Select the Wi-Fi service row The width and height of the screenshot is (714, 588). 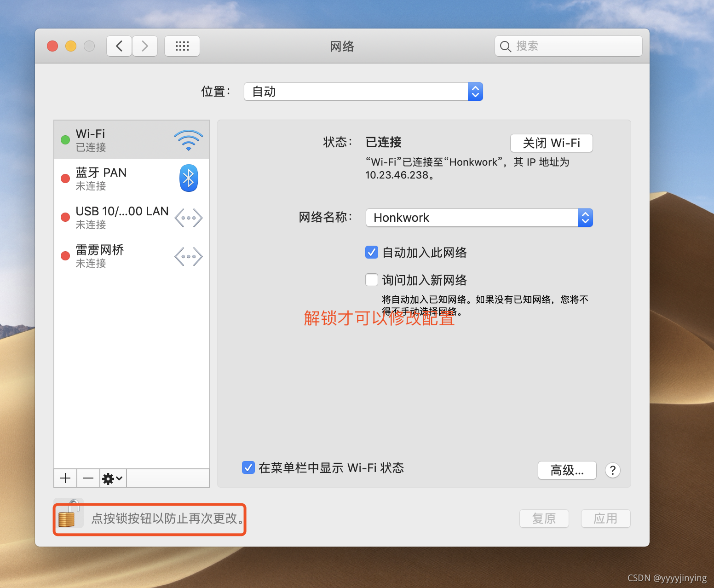(132, 140)
